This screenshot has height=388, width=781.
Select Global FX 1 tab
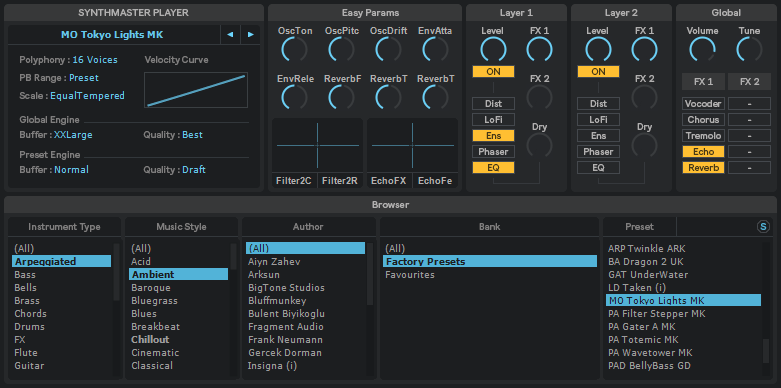click(x=703, y=82)
